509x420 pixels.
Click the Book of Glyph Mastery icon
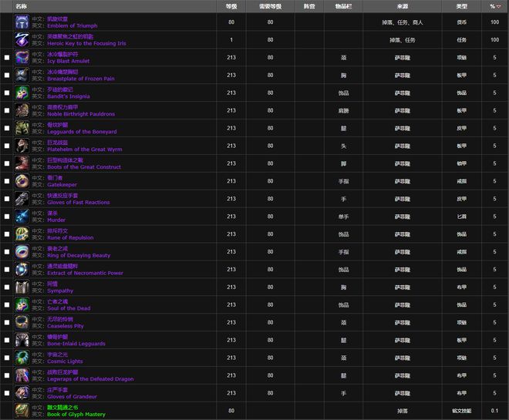click(22, 411)
